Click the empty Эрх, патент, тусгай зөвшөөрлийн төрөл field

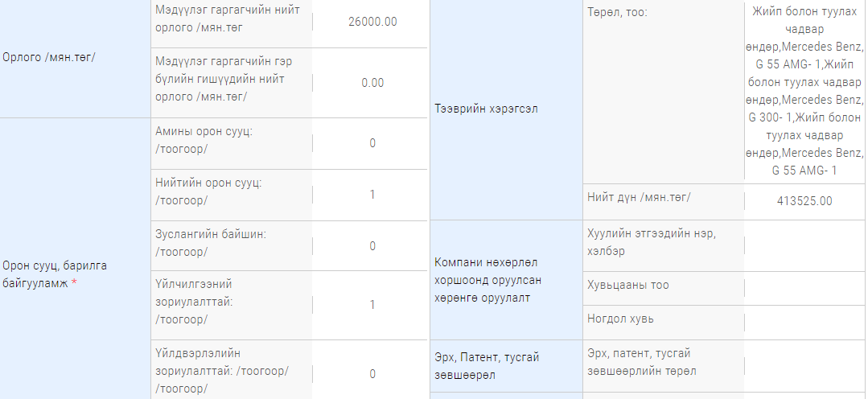(x=805, y=362)
